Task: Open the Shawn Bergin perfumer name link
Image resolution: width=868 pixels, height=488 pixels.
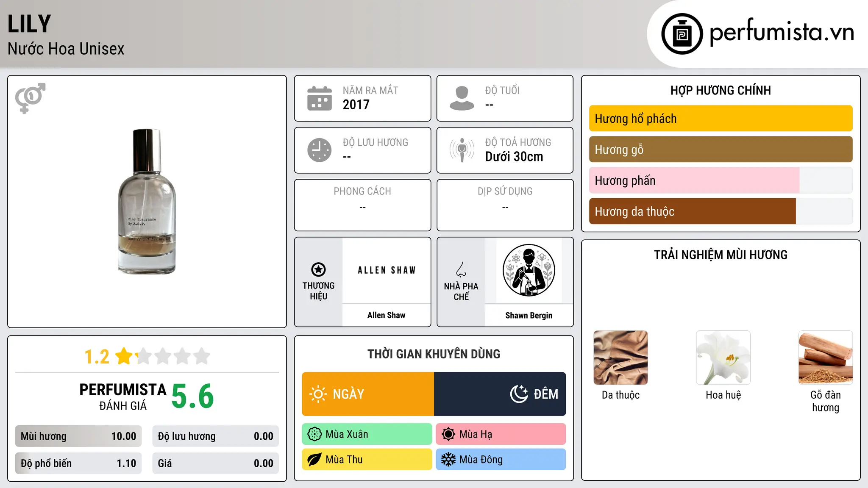Action: 529,316
